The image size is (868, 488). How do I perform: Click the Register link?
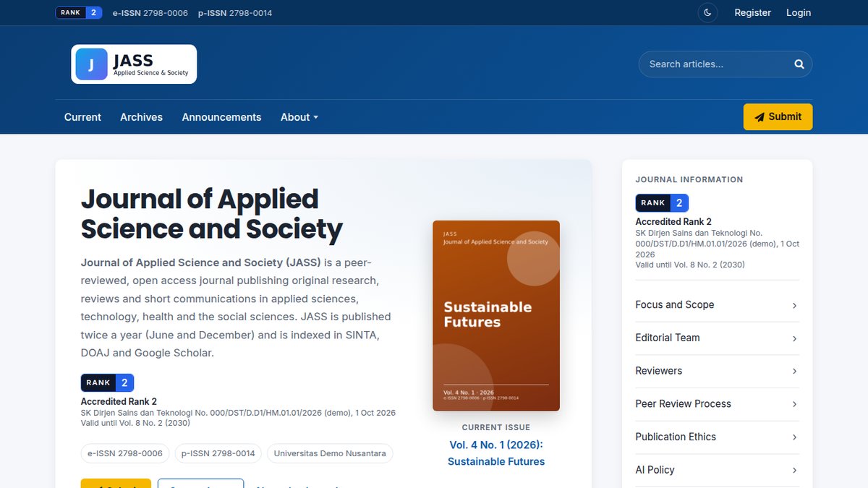752,12
